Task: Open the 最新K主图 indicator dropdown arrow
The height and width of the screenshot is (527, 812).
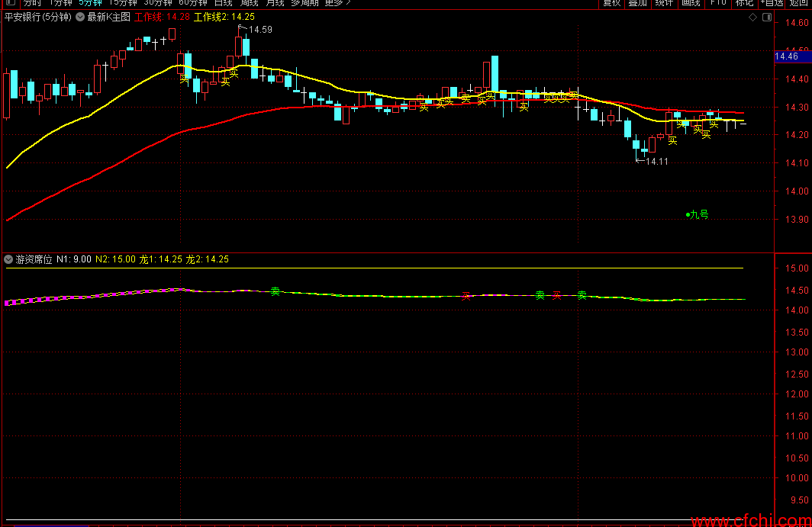Action: pyautogui.click(x=80, y=17)
